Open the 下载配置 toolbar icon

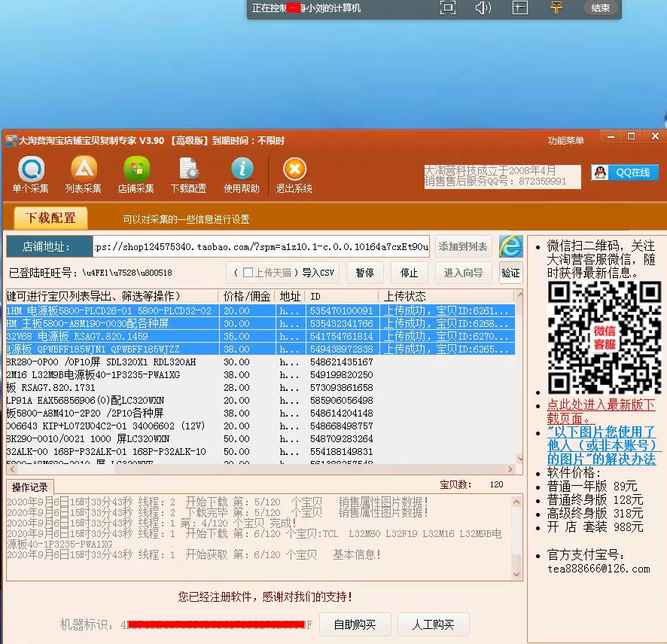pyautogui.click(x=188, y=175)
